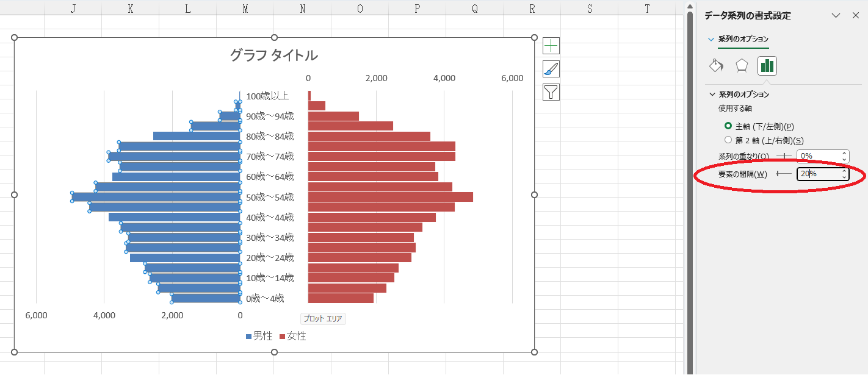Select column P header

click(418, 8)
